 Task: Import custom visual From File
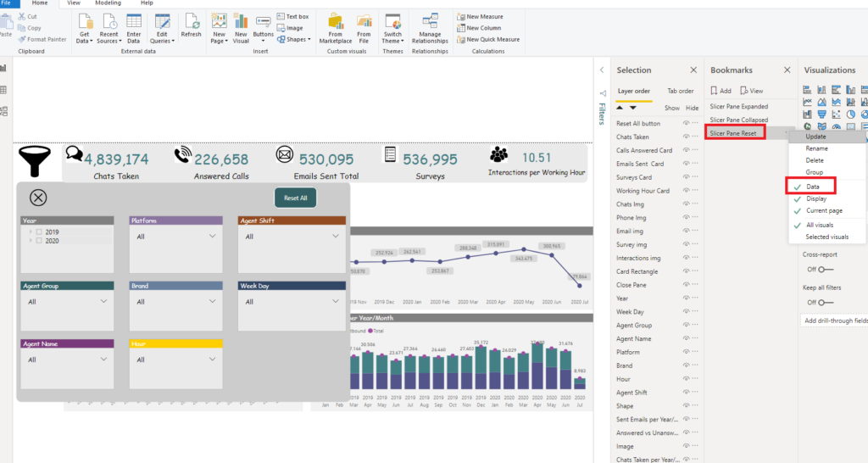[364, 29]
